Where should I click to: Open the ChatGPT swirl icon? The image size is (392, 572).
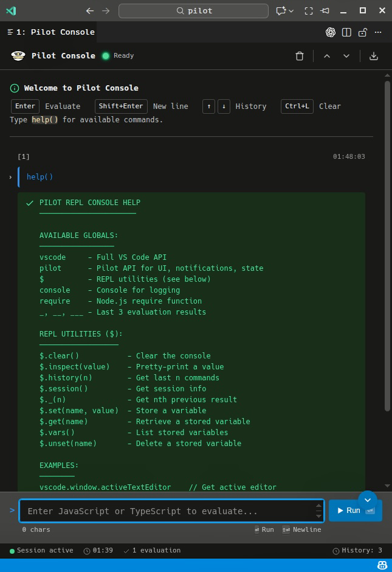331,32
